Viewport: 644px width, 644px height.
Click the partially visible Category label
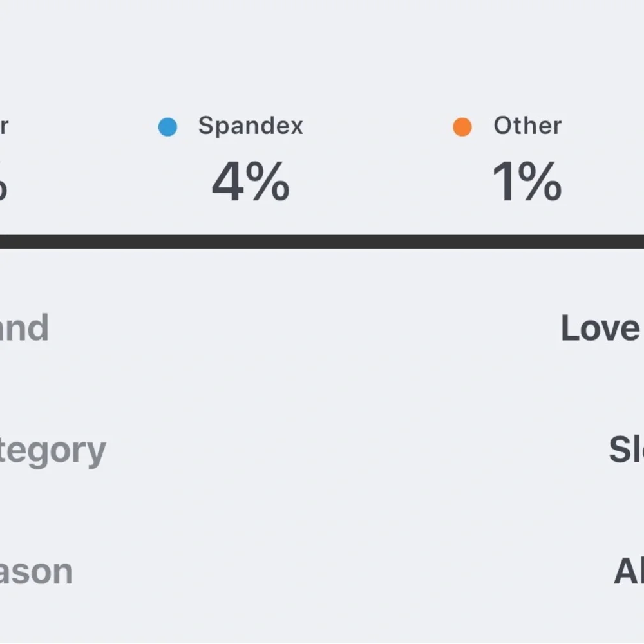click(x=53, y=451)
